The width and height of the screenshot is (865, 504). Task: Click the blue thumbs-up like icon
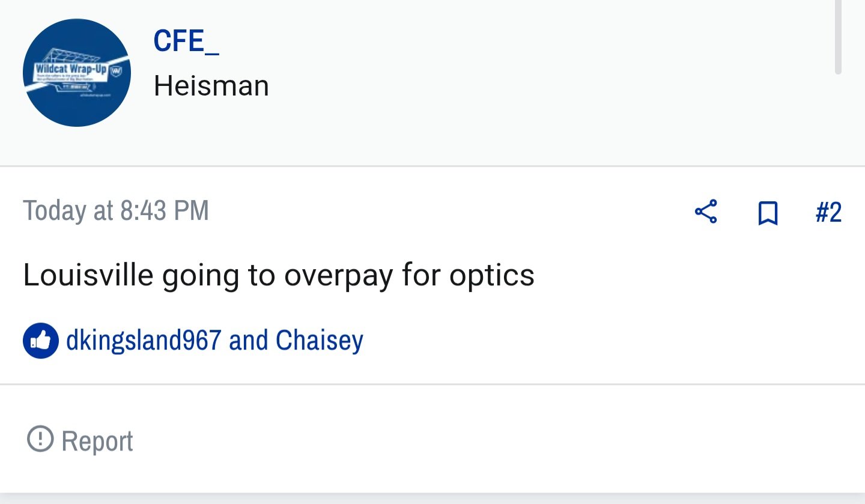(41, 341)
